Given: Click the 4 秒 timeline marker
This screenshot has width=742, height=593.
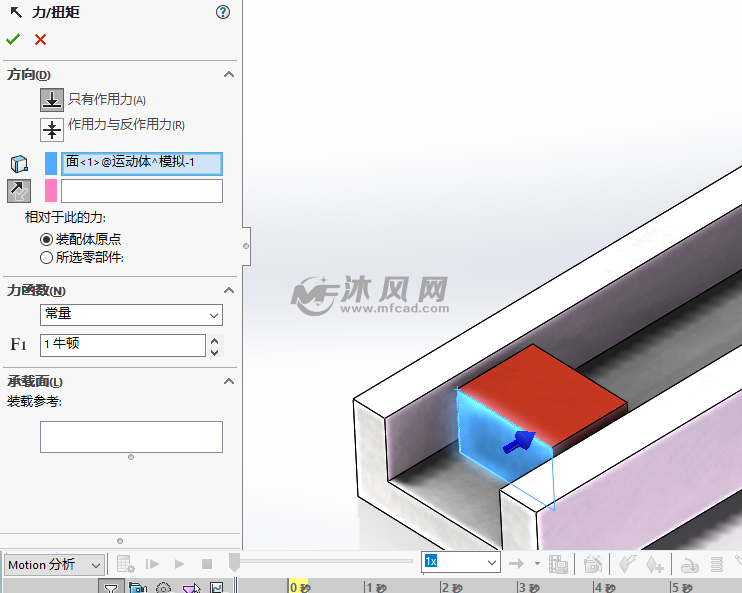Looking at the screenshot, I should pyautogui.click(x=605, y=587).
